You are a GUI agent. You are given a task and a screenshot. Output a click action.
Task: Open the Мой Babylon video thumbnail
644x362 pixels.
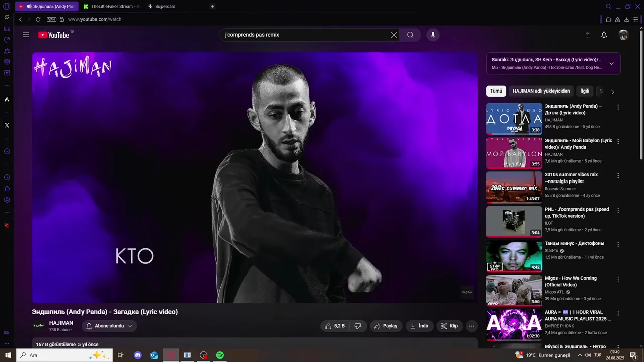(514, 153)
